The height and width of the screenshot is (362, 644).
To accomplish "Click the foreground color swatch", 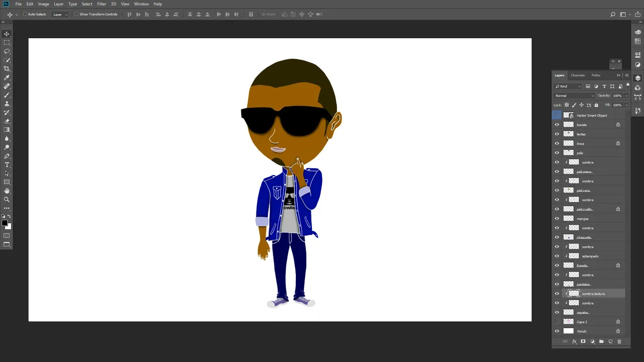I will tap(5, 223).
